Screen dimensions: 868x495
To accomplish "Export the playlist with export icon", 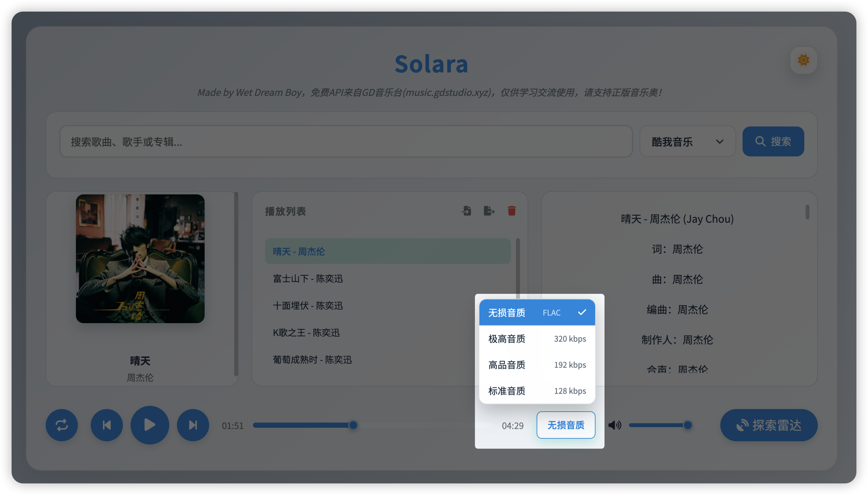I will pyautogui.click(x=489, y=211).
